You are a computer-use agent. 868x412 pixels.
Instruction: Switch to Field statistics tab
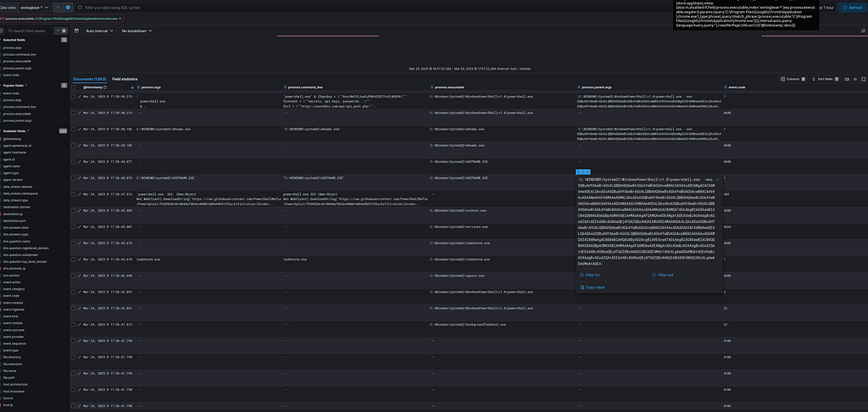coord(125,79)
